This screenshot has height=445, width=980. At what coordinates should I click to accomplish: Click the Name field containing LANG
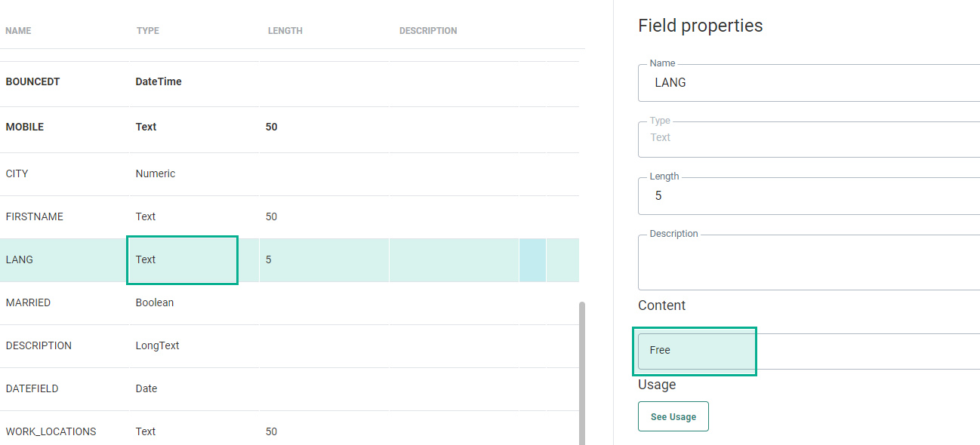coord(808,83)
